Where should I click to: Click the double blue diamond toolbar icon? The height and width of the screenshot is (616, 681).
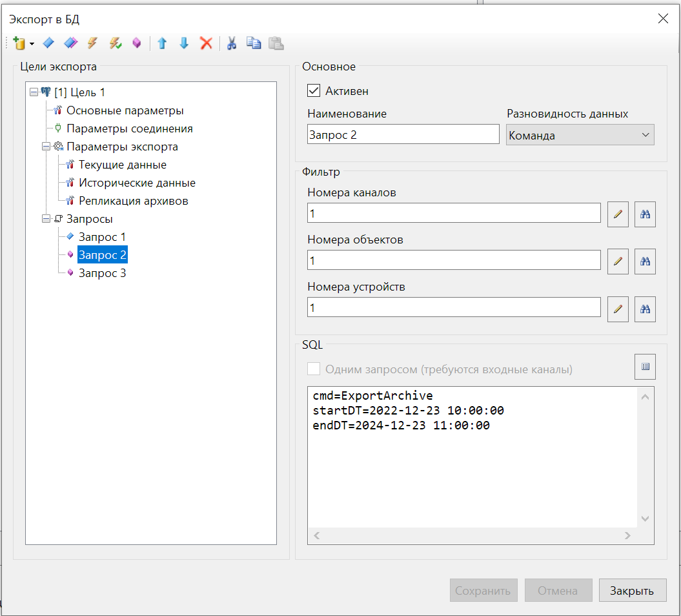tap(70, 43)
